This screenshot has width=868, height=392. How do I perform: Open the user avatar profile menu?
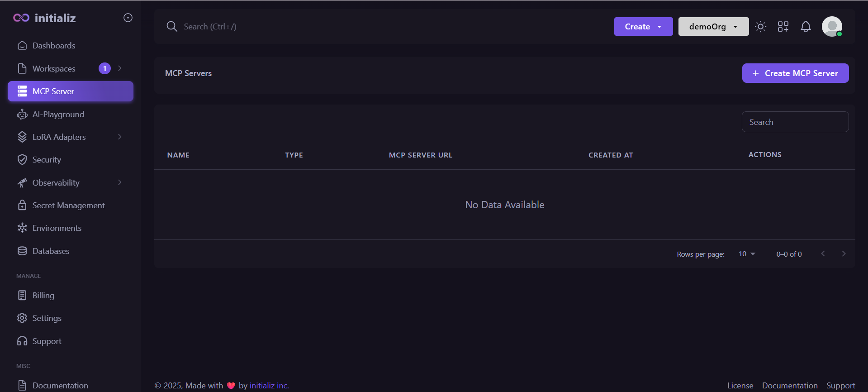832,26
